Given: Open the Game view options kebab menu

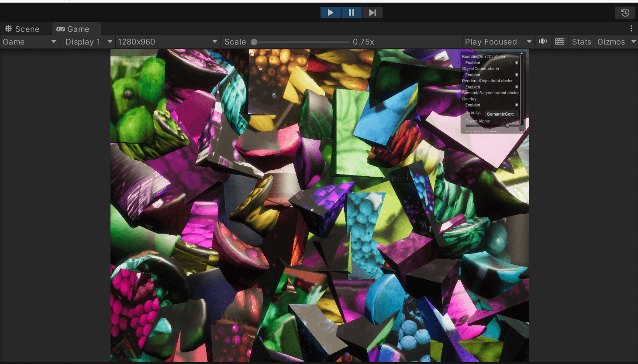Looking at the screenshot, I should [631, 29].
